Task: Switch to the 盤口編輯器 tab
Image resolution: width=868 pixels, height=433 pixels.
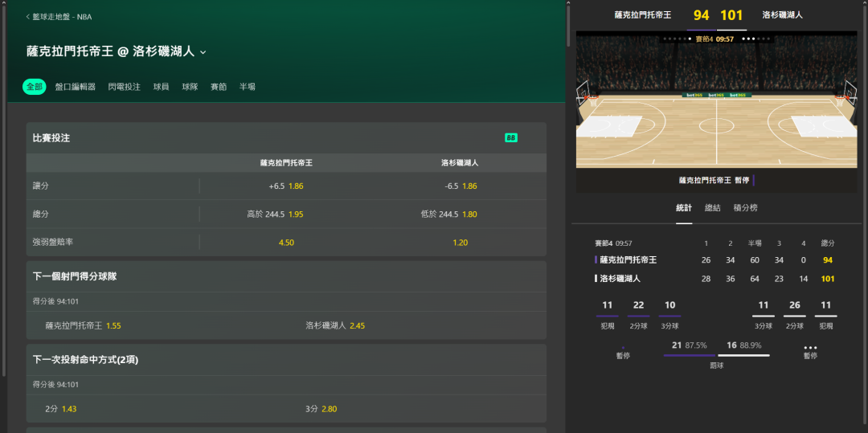Action: point(76,87)
